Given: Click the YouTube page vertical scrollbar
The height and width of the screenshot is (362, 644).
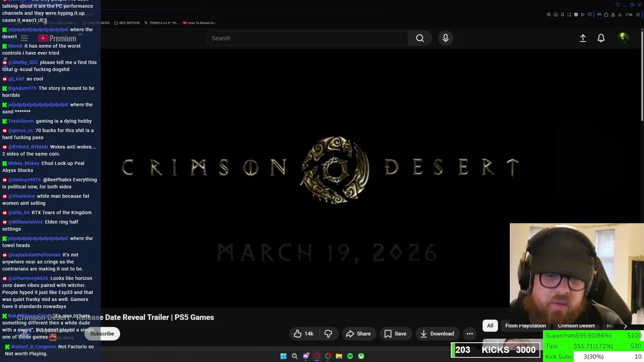Looking at the screenshot, I should (x=641, y=75).
